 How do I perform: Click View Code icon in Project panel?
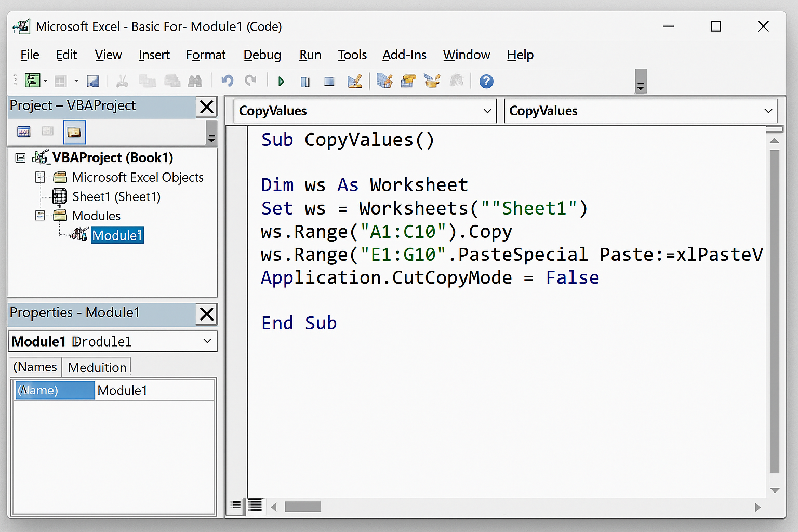coord(24,132)
